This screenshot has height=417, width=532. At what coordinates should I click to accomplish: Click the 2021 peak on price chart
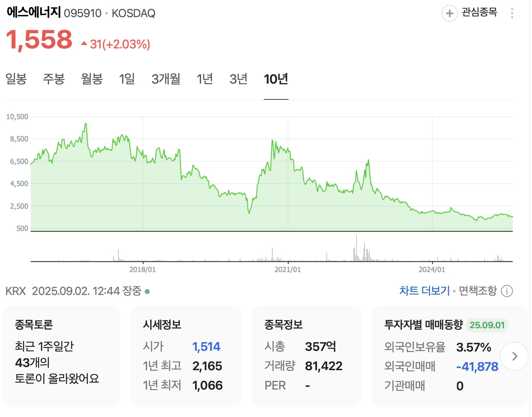click(272, 140)
